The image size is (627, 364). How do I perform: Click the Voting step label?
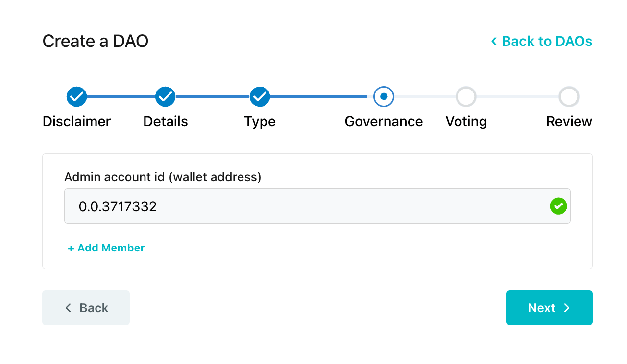coord(466,121)
